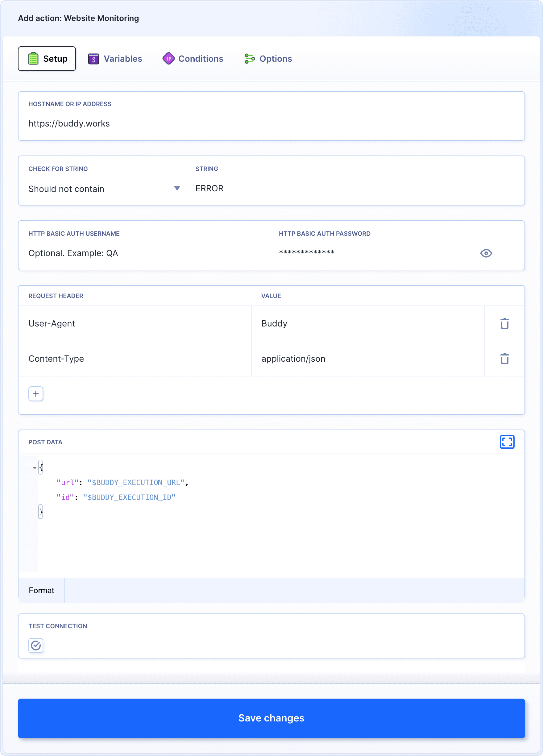Click the Variables dollar icon

pos(94,58)
